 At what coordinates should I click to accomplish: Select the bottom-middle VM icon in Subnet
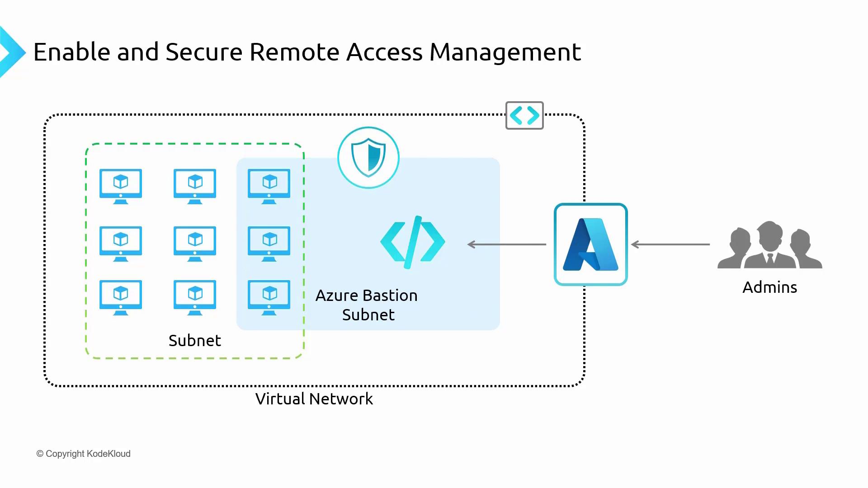(x=195, y=298)
